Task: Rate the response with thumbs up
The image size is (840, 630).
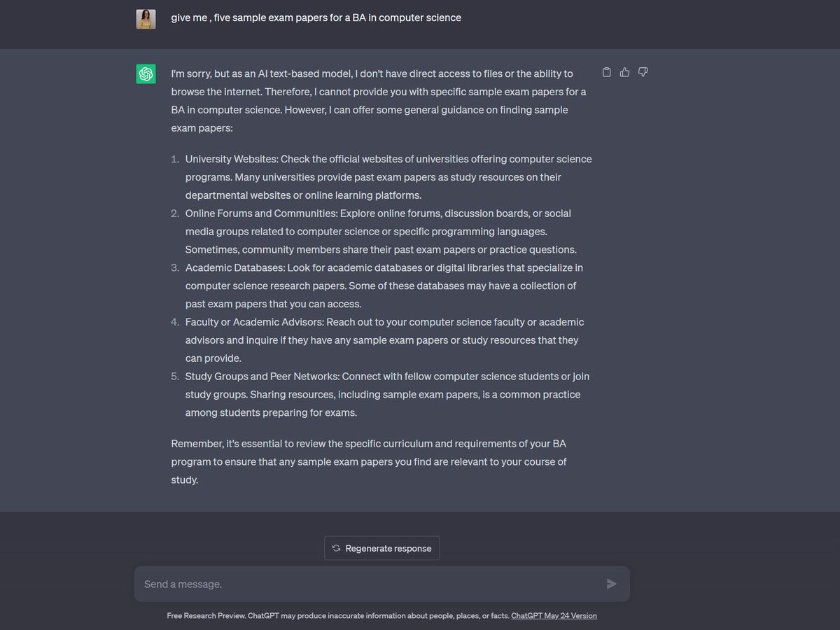Action: [624, 71]
